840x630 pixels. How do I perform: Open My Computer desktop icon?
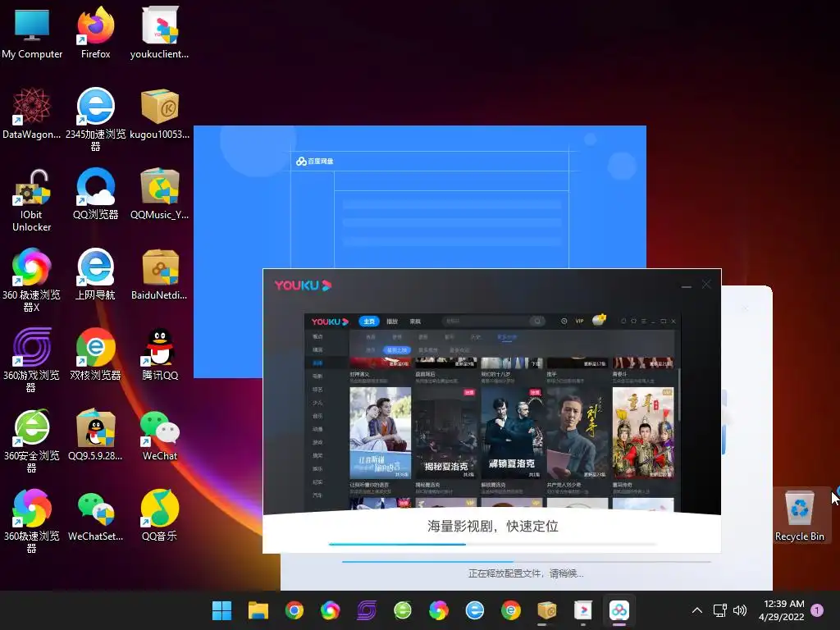(32, 33)
